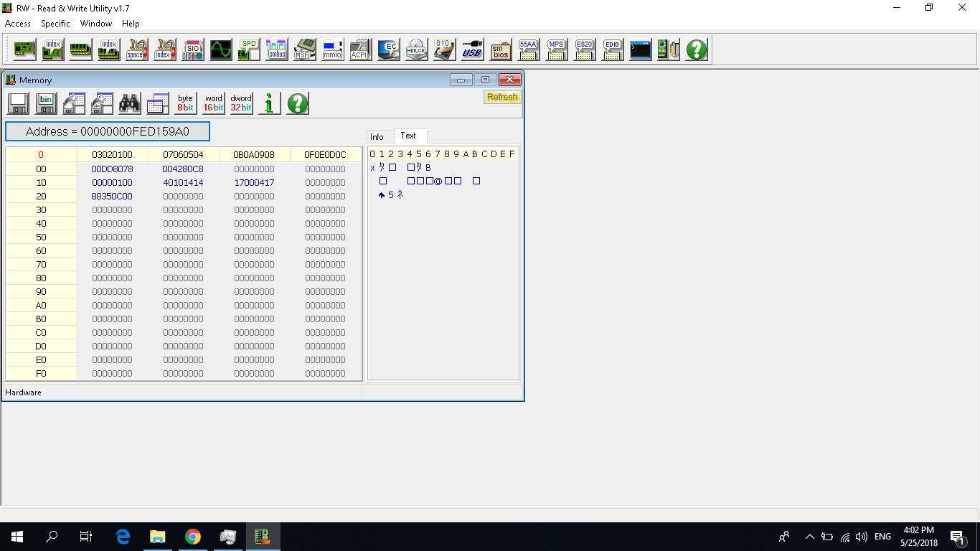Open Chrome from the taskbar

coord(192,537)
